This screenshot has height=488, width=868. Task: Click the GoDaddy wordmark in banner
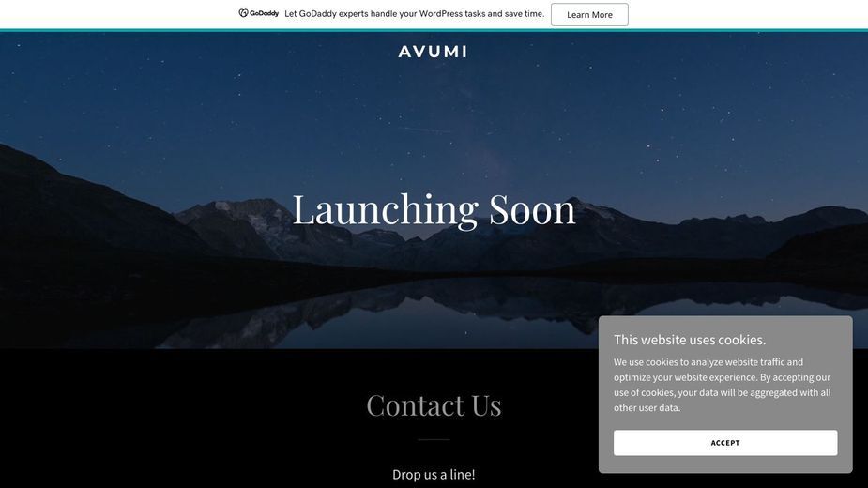click(264, 13)
